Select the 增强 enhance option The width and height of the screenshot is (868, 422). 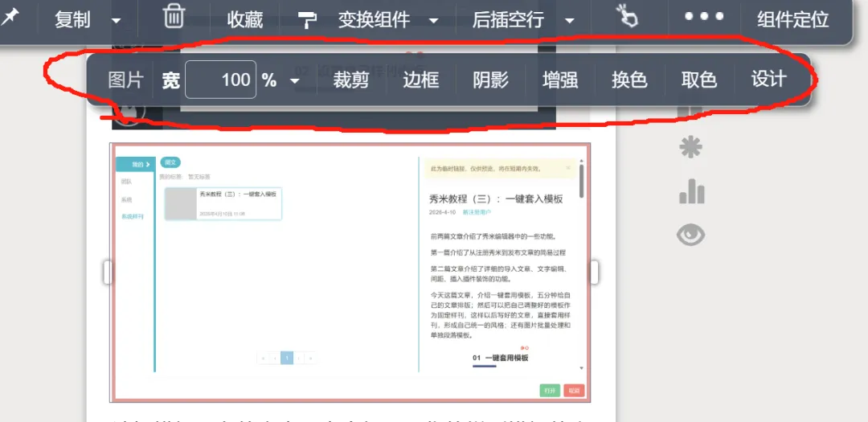pos(560,80)
